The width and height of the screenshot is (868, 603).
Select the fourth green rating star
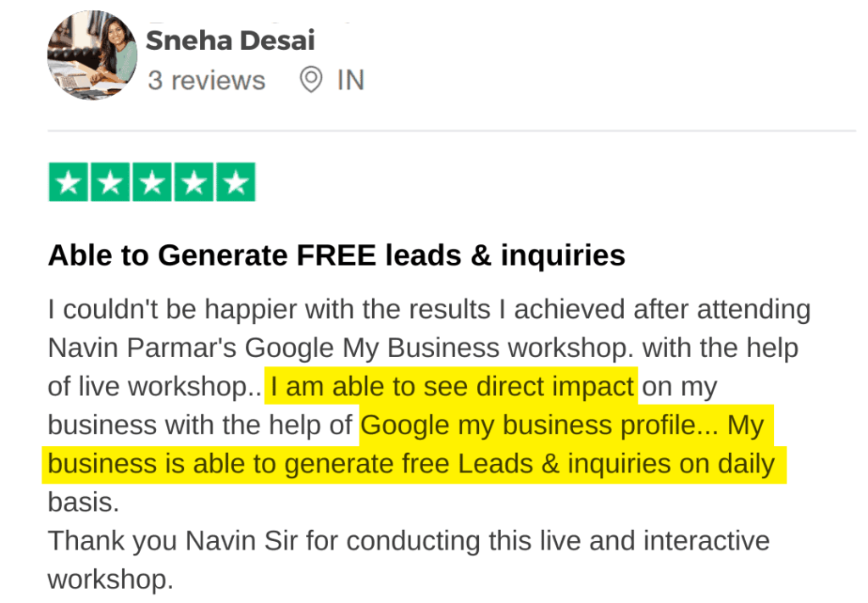point(193,182)
